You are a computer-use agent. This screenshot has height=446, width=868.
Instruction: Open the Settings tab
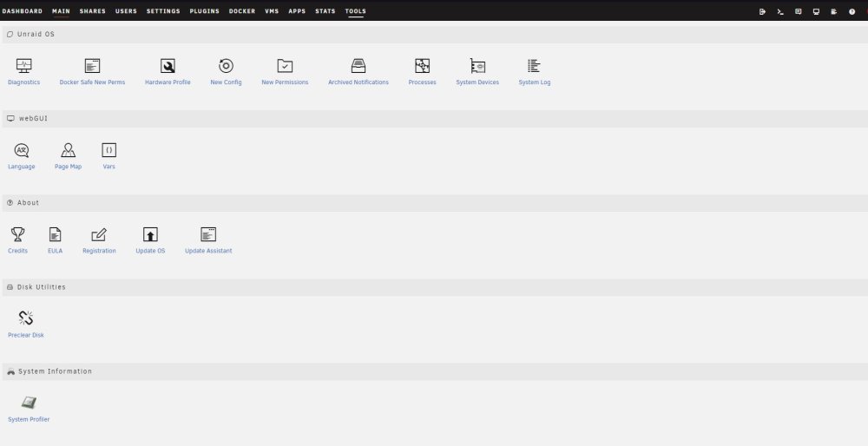point(163,11)
